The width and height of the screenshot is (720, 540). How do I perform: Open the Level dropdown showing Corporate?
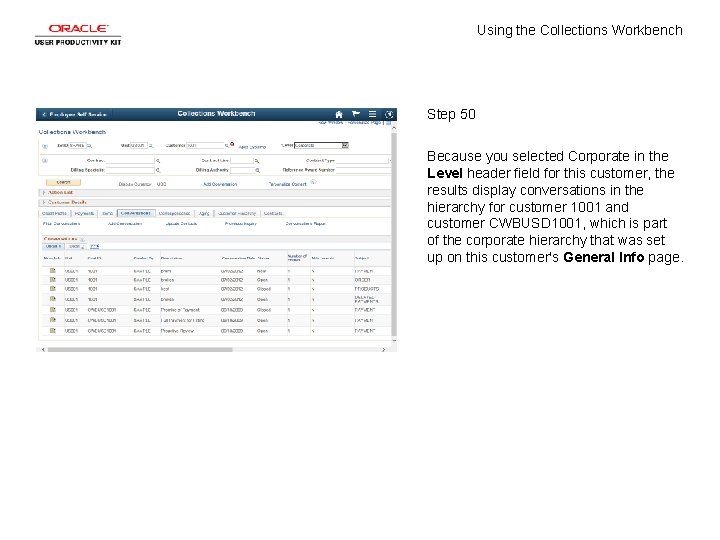tap(321, 146)
